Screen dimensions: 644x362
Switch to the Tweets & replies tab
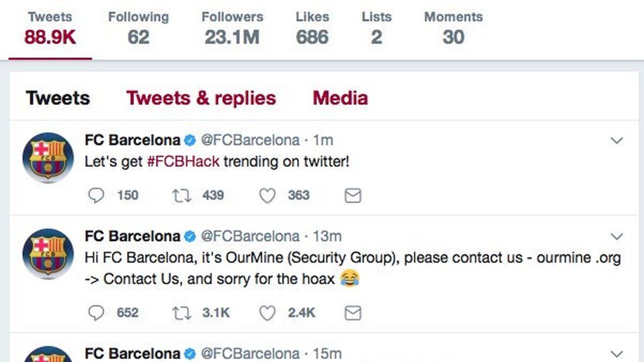201,98
